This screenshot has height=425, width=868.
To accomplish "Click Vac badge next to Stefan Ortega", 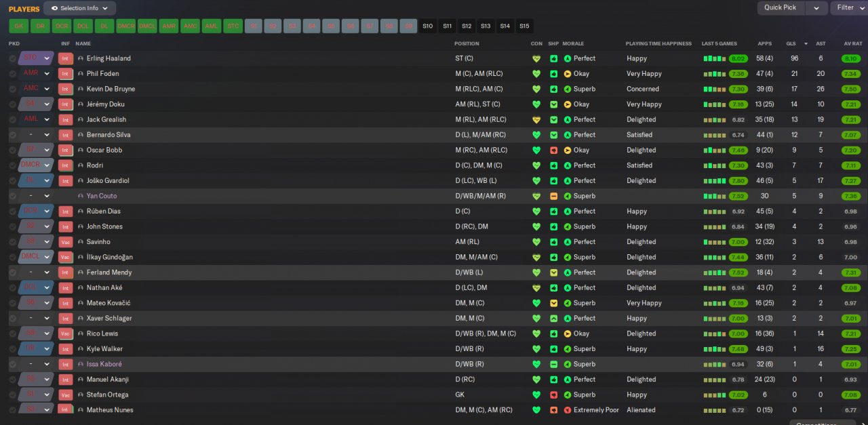I will click(x=66, y=395).
